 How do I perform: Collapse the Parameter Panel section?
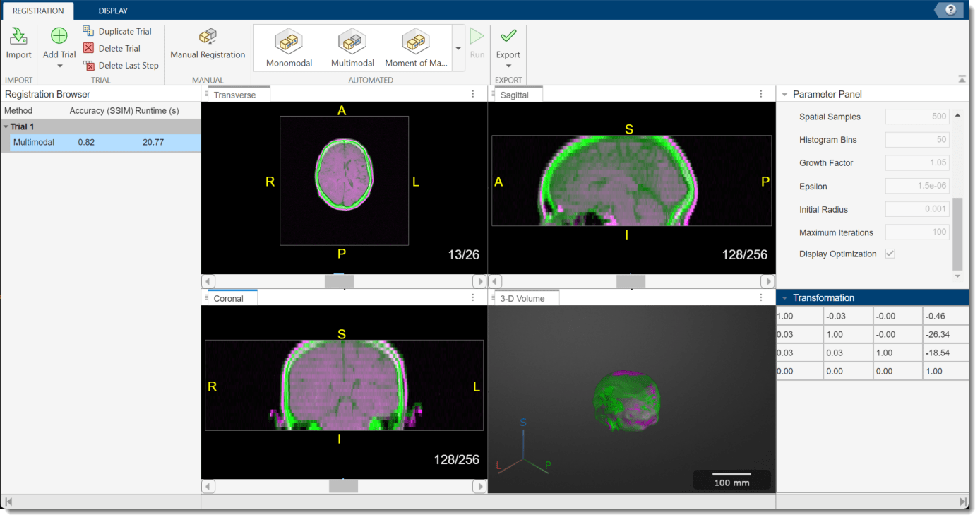[784, 95]
